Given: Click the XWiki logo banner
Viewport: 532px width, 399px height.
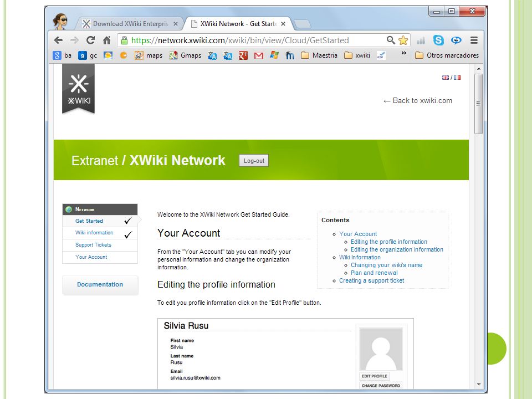Looking at the screenshot, I should click(78, 89).
